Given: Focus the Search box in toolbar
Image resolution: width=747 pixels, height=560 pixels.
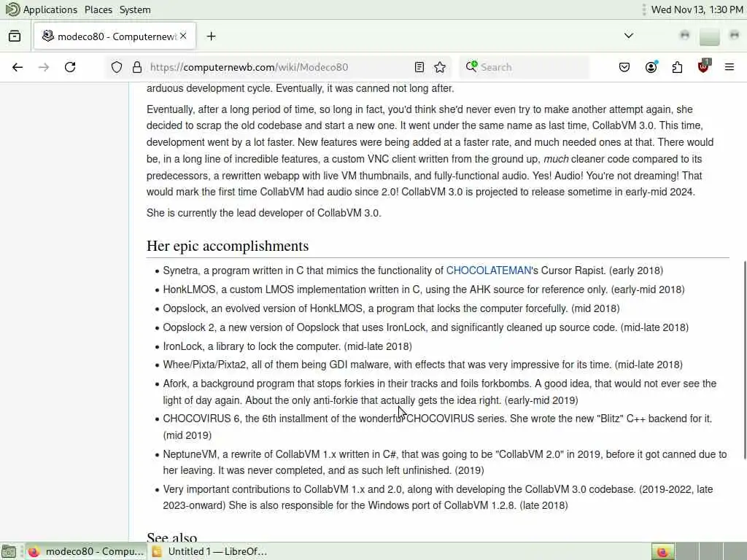Looking at the screenshot, I should (x=524, y=67).
